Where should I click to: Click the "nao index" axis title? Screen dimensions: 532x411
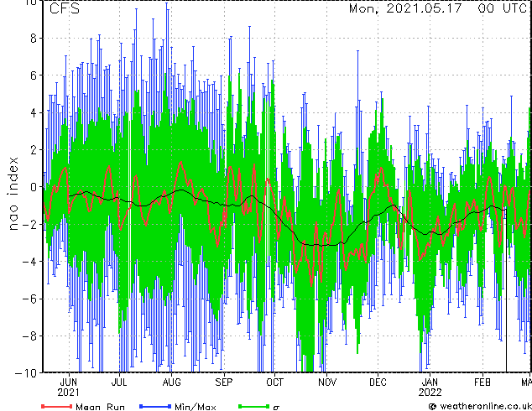[x=13, y=194]
